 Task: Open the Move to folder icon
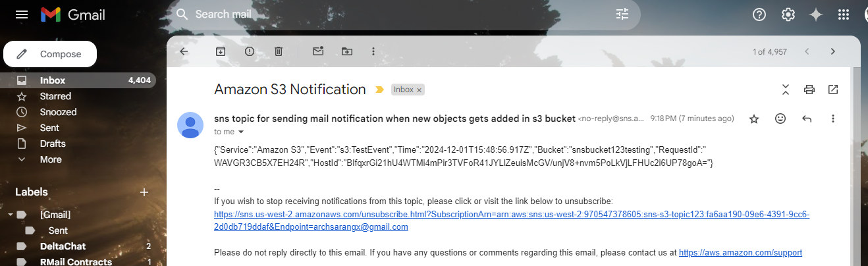[x=346, y=51]
